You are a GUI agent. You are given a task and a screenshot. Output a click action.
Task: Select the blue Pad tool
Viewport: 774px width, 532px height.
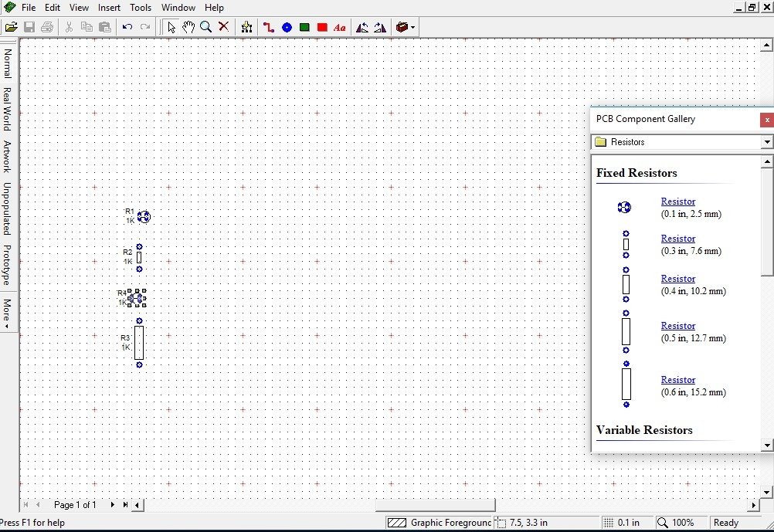click(287, 27)
